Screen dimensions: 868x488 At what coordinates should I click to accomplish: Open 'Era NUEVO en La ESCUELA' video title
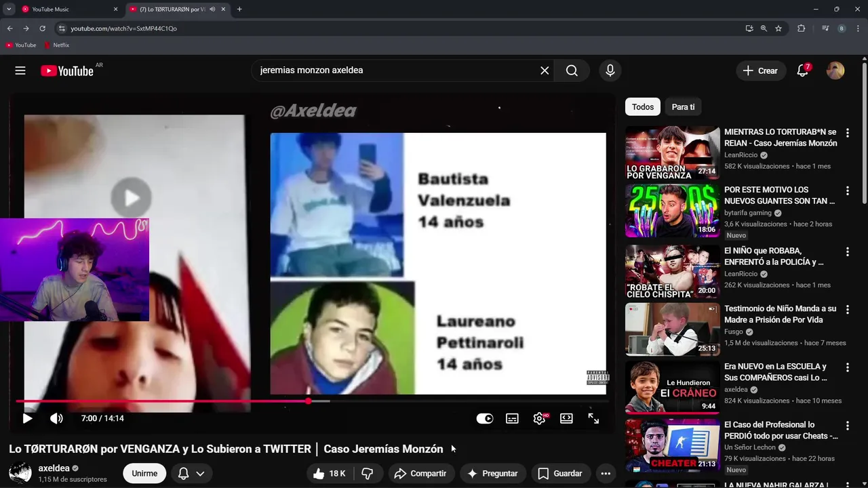click(776, 371)
